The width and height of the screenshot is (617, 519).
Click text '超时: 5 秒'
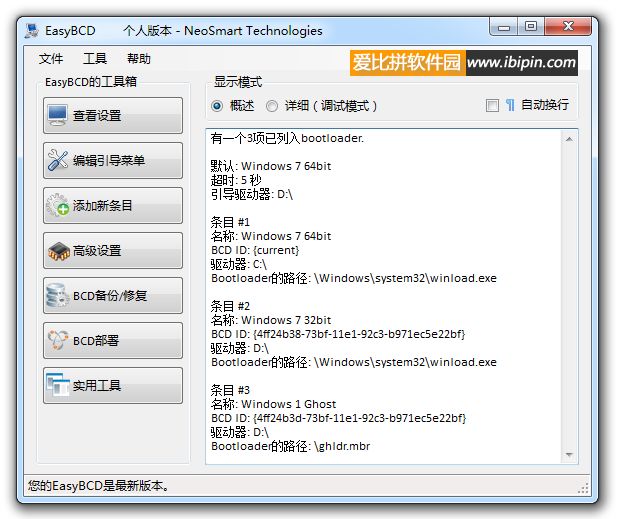(x=236, y=180)
